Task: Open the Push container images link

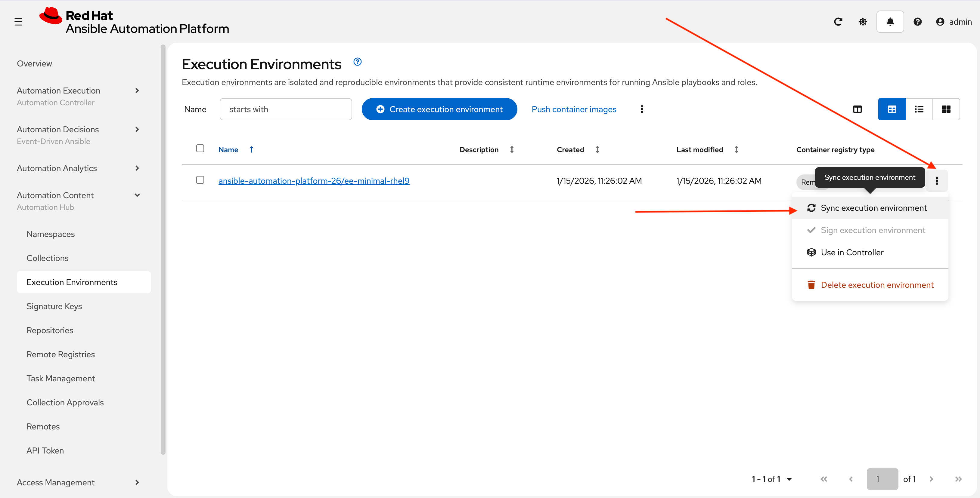Action: 574,109
